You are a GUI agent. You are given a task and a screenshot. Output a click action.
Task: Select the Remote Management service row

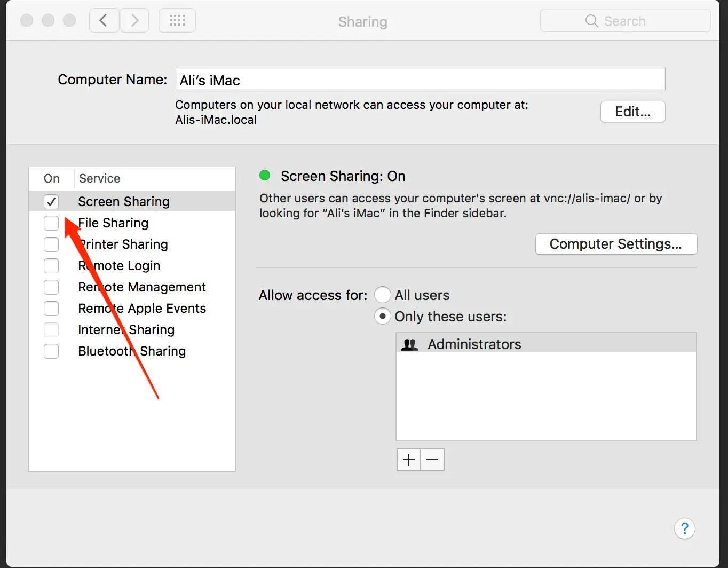(141, 287)
